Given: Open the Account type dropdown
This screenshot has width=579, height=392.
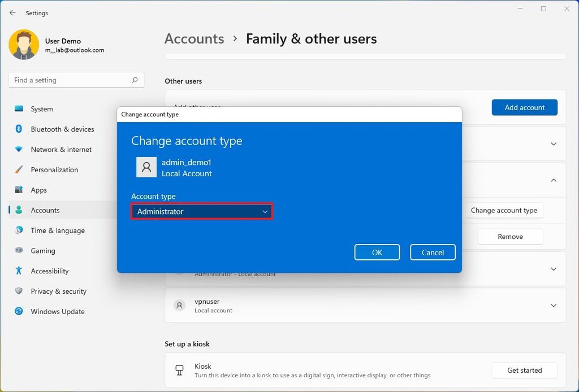Looking at the screenshot, I should pos(201,211).
